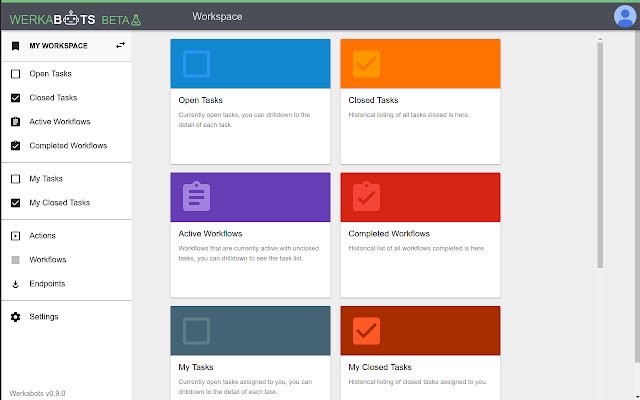The width and height of the screenshot is (640, 400).
Task: Click the Werkabots robot logo
Action: click(x=71, y=18)
